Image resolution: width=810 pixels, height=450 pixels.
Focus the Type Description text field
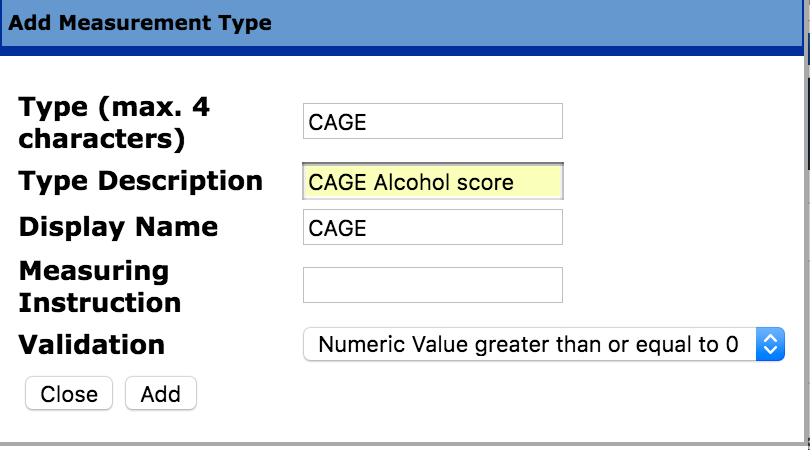(432, 182)
